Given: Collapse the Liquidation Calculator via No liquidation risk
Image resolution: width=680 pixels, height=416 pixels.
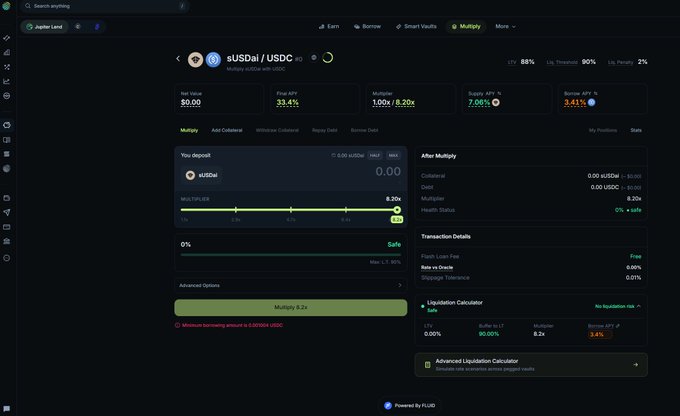Looking at the screenshot, I should click(x=618, y=306).
